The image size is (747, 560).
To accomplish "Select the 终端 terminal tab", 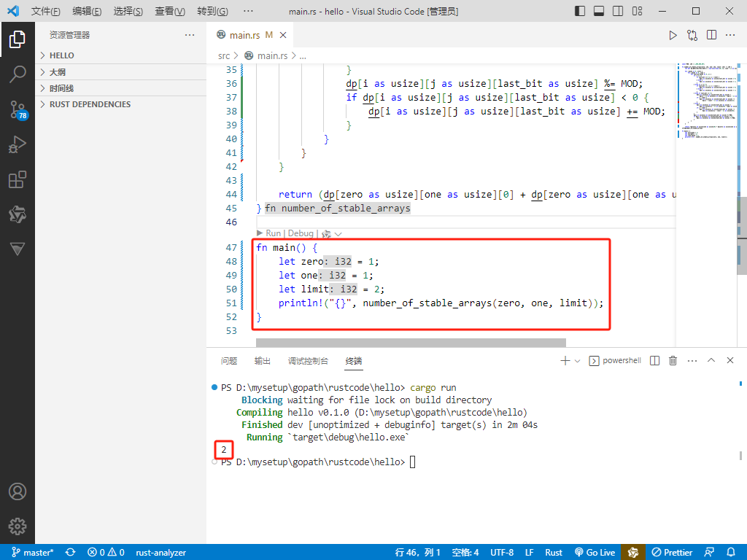I will tap(354, 361).
